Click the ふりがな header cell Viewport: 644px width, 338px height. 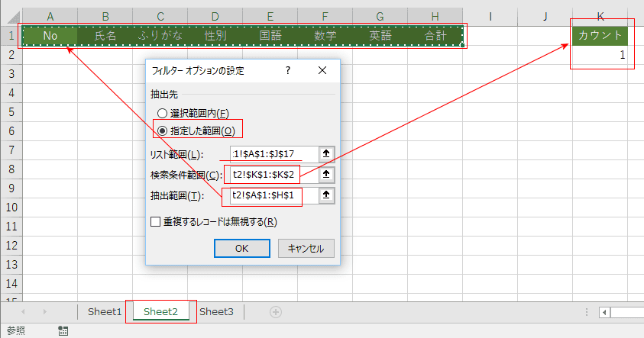[x=160, y=36]
